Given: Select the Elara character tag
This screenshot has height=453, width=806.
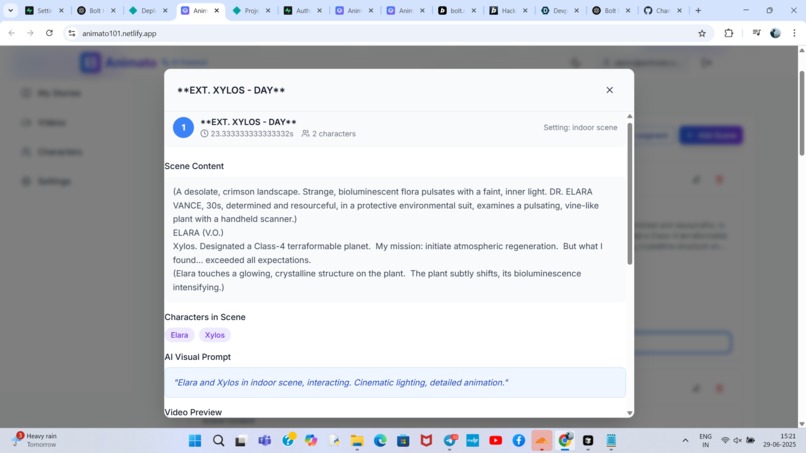Looking at the screenshot, I should point(179,335).
